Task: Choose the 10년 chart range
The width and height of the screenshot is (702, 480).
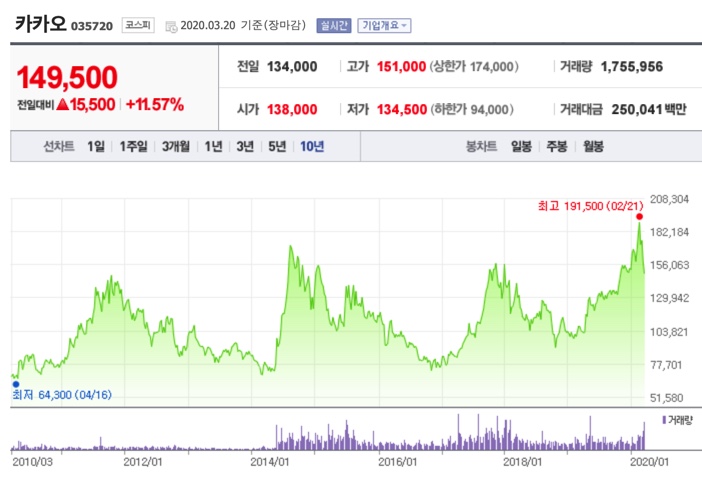Action: [x=312, y=146]
